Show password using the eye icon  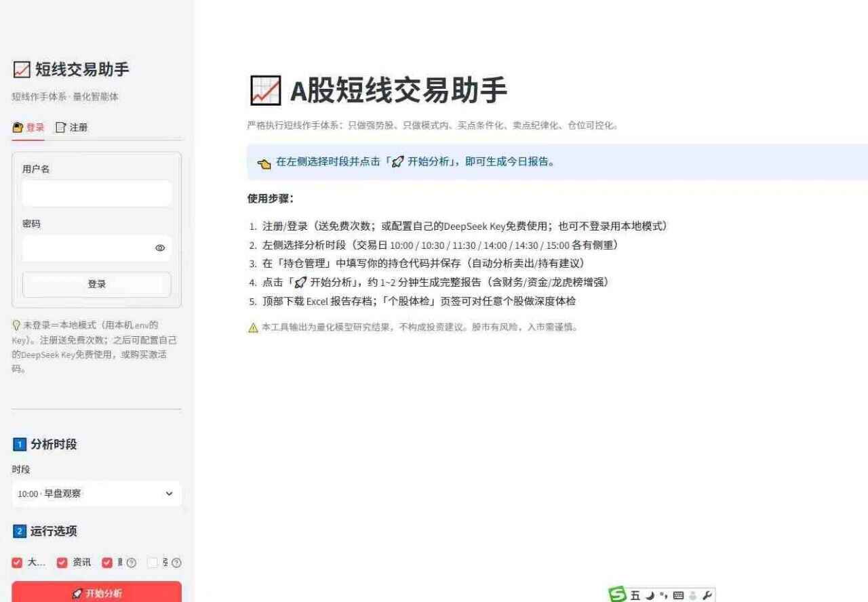(160, 248)
